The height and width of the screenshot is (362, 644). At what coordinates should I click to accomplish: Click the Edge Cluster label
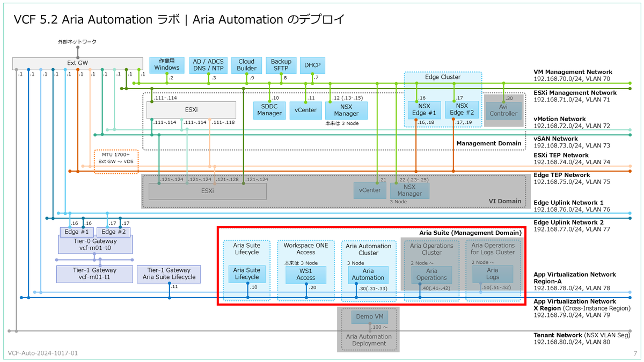[x=443, y=77]
